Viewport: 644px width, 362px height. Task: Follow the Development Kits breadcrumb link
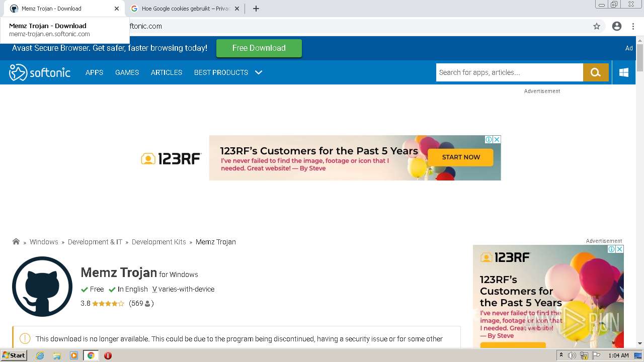(159, 242)
